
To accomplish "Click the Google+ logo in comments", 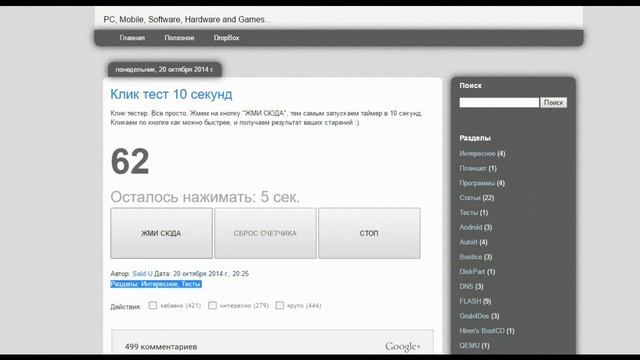I will (402, 347).
